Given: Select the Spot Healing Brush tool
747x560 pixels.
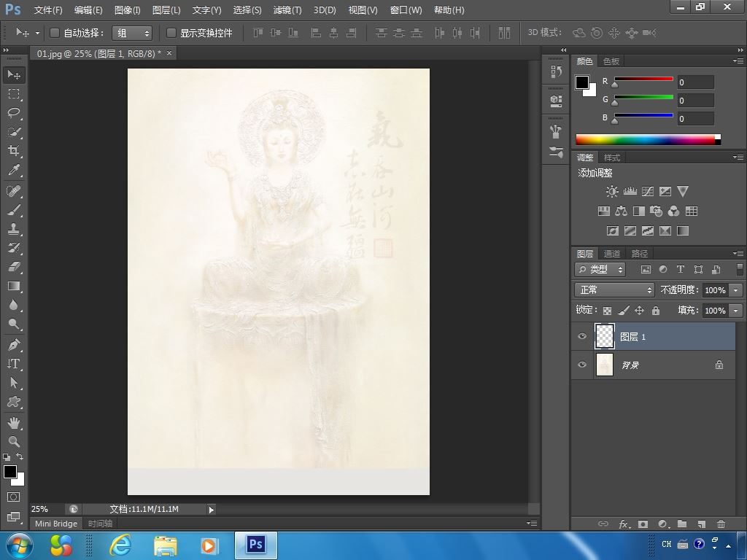Looking at the screenshot, I should 14,191.
